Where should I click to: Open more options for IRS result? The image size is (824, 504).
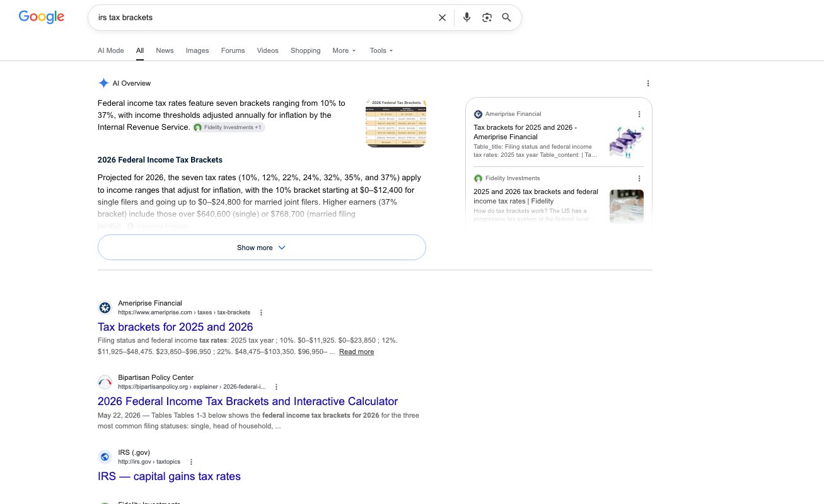tap(191, 462)
